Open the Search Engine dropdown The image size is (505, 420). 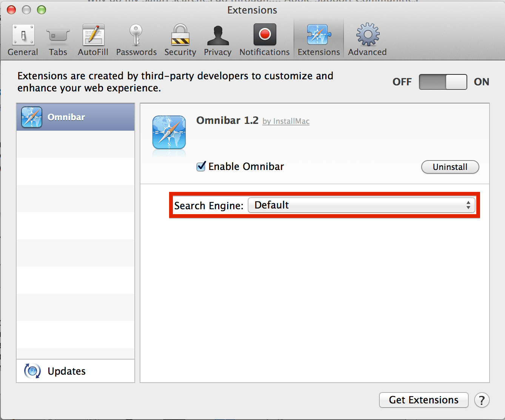(x=362, y=205)
